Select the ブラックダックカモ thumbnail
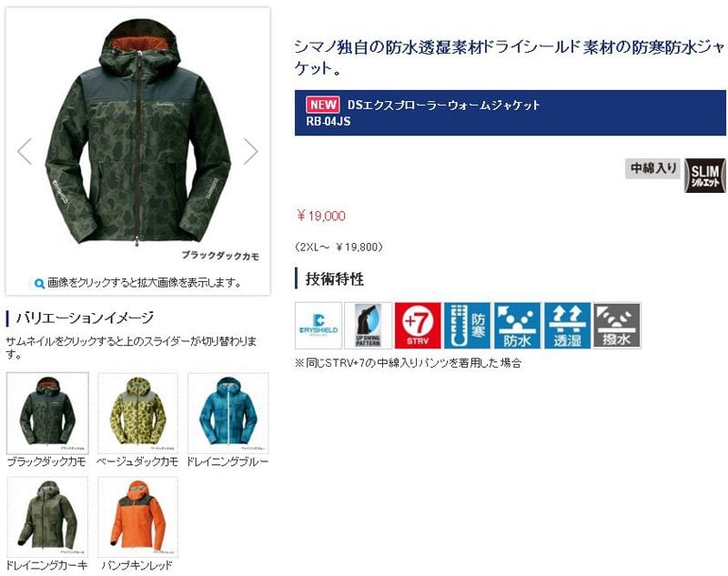The width and height of the screenshot is (728, 576). tap(47, 413)
